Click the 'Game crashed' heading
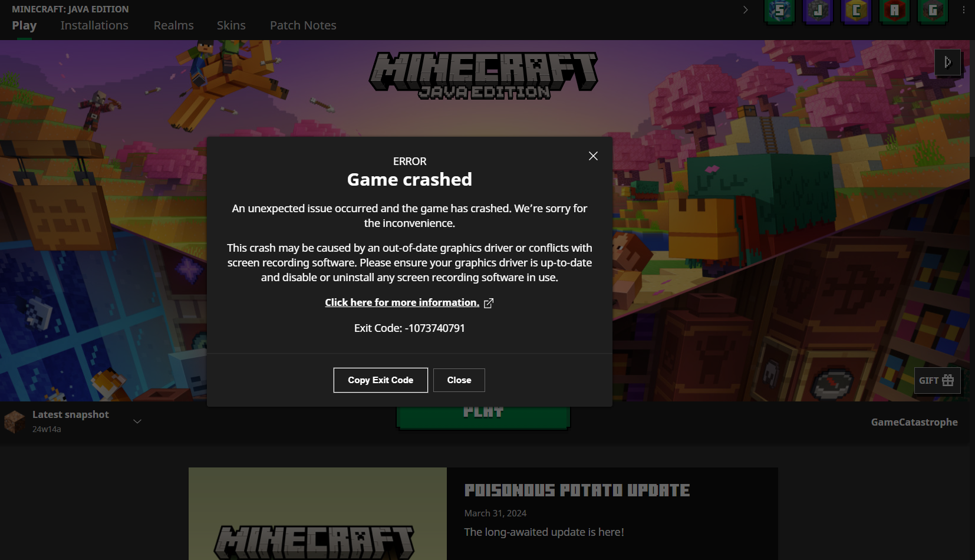The width and height of the screenshot is (975, 560). click(410, 179)
